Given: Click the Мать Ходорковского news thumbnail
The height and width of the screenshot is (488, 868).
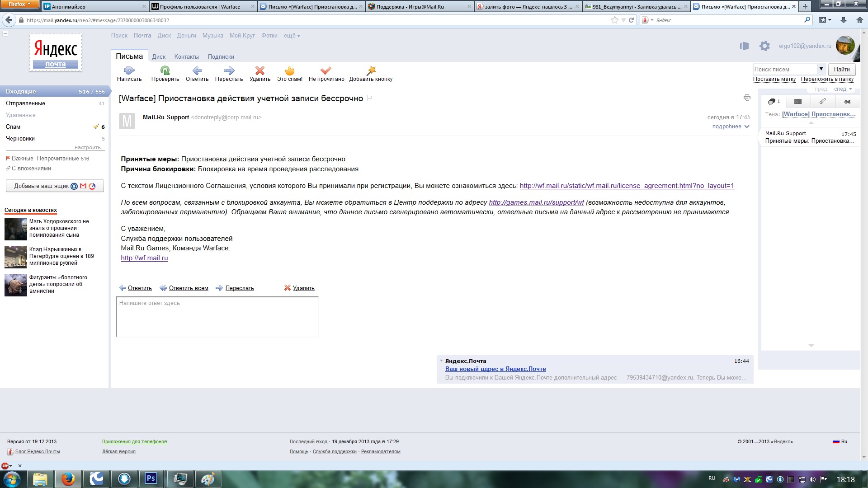Looking at the screenshot, I should pyautogui.click(x=16, y=229).
